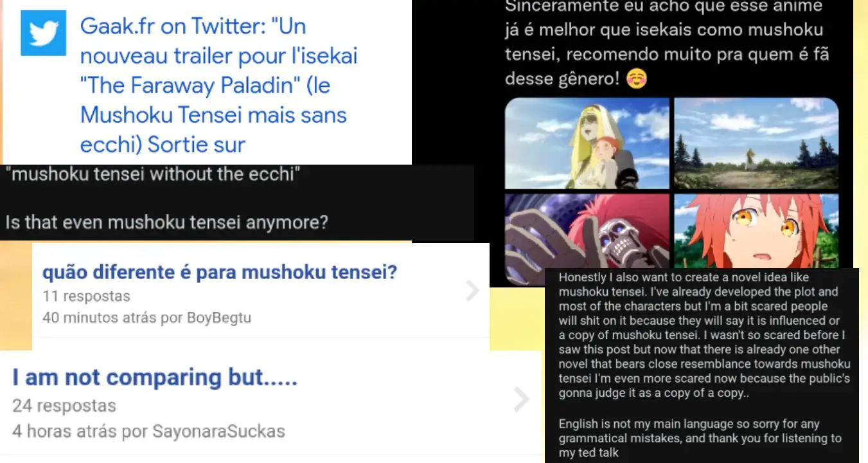View the orange-haired boy close-up image

756,230
